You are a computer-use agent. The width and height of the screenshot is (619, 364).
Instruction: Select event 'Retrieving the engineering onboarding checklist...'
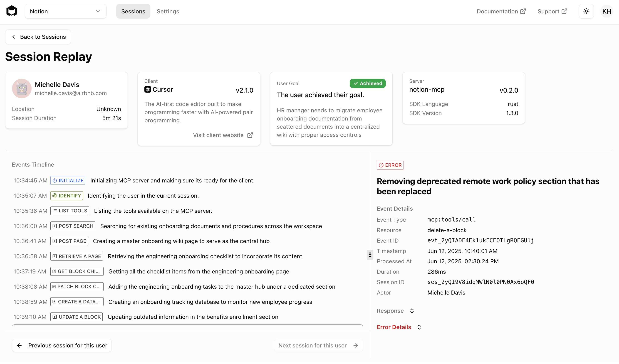click(x=205, y=256)
